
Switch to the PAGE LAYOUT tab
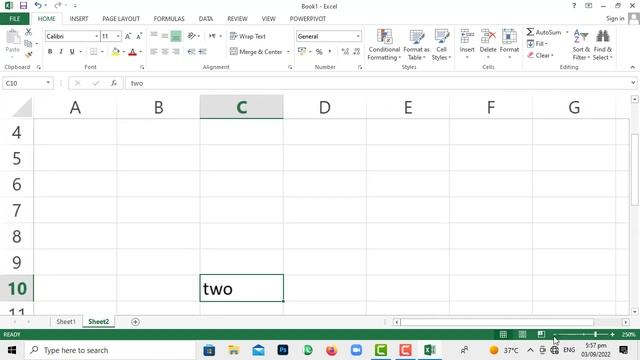click(x=121, y=19)
